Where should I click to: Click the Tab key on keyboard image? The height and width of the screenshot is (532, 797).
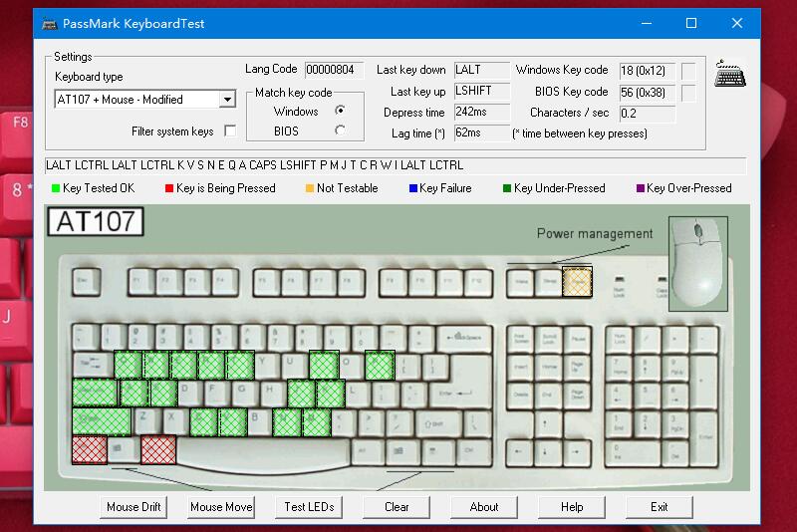pos(93,365)
